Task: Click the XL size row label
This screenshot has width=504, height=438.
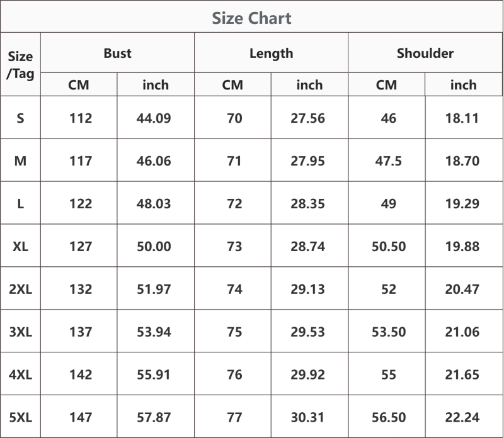Action: pyautogui.click(x=20, y=246)
